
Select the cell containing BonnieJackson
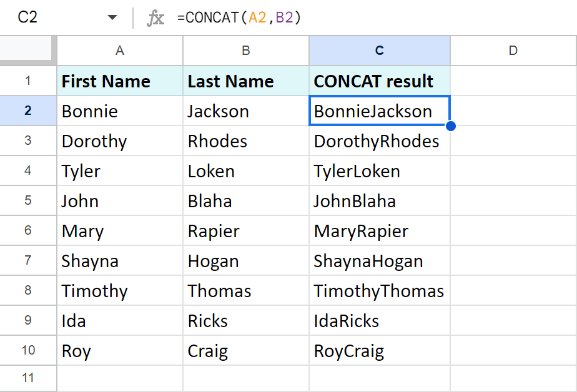[379, 111]
